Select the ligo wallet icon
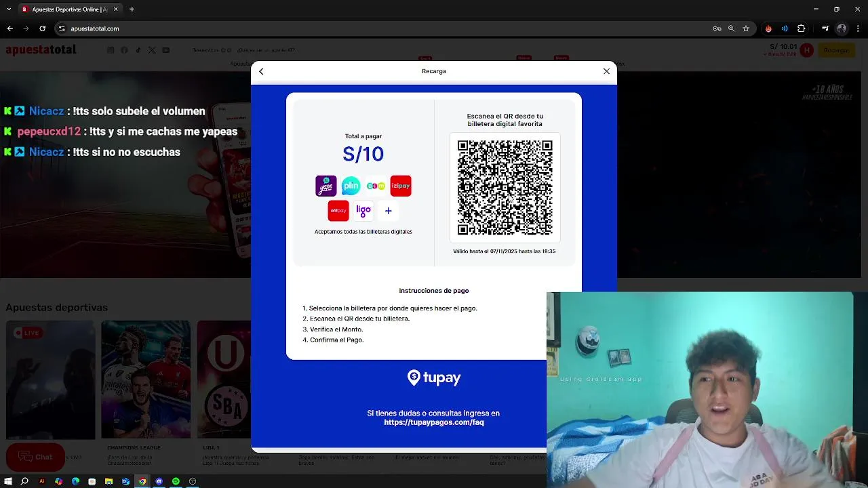This screenshot has width=868, height=488. pyautogui.click(x=363, y=211)
